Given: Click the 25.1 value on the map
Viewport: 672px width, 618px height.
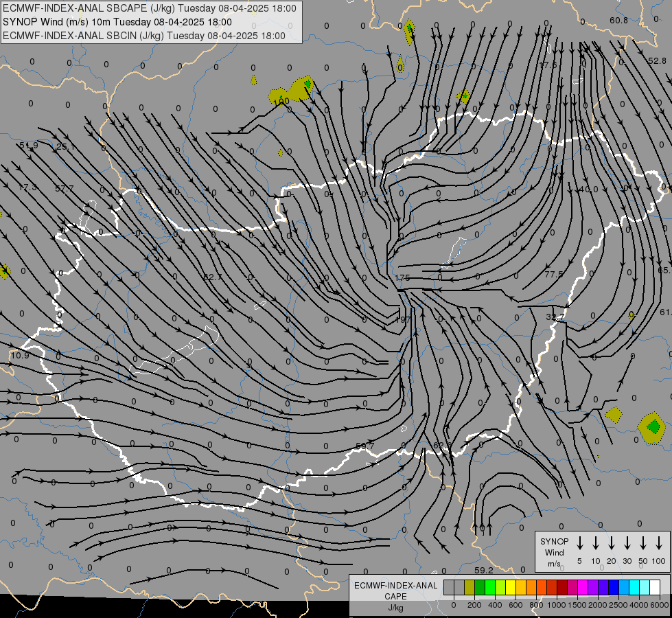Looking at the screenshot, I should coord(66,147).
